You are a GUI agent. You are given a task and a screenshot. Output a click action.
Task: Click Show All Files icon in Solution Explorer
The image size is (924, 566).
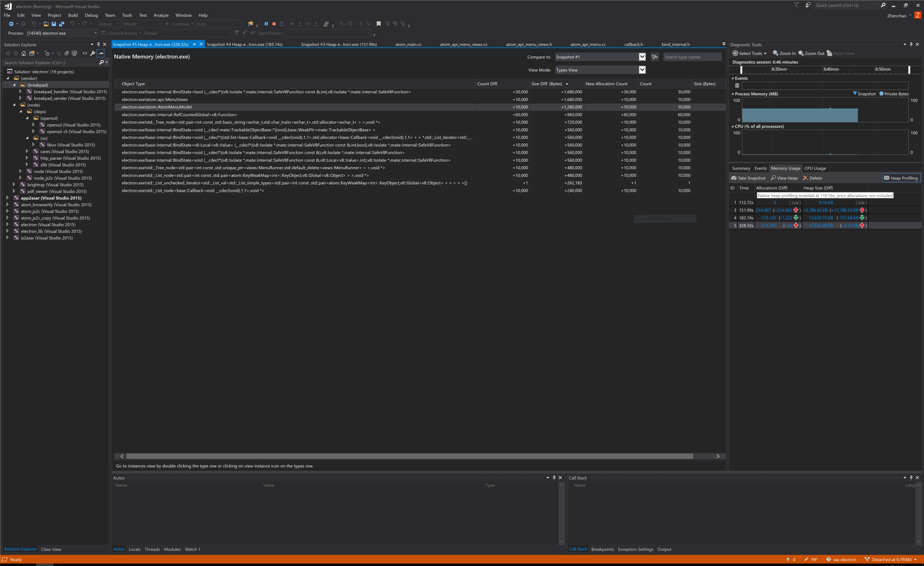[74, 53]
